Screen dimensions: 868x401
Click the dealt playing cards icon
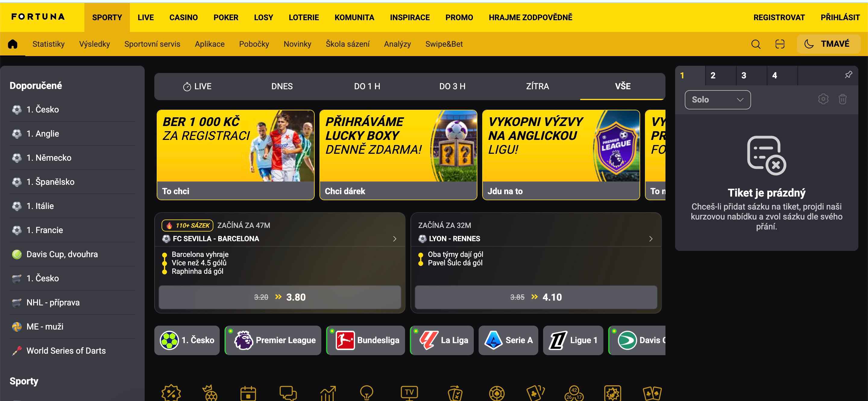[536, 393]
